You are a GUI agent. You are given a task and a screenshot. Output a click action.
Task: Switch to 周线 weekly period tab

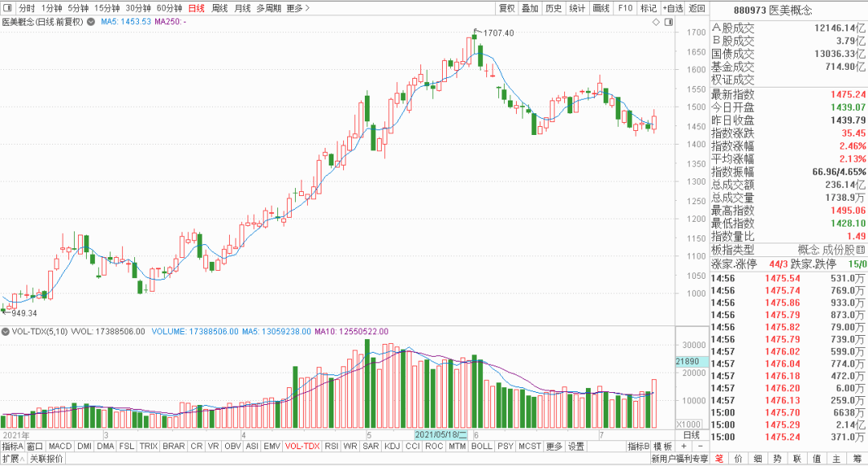[x=219, y=8]
